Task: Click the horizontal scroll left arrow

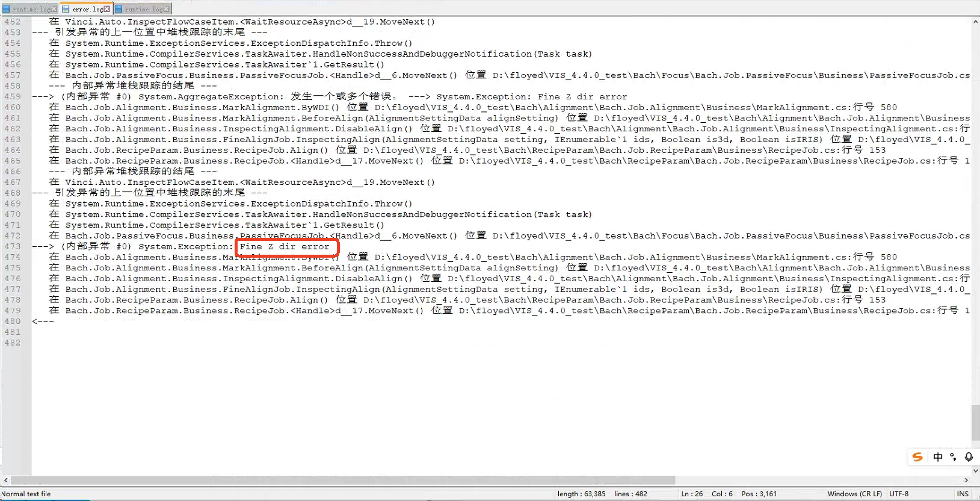Action: point(6,480)
